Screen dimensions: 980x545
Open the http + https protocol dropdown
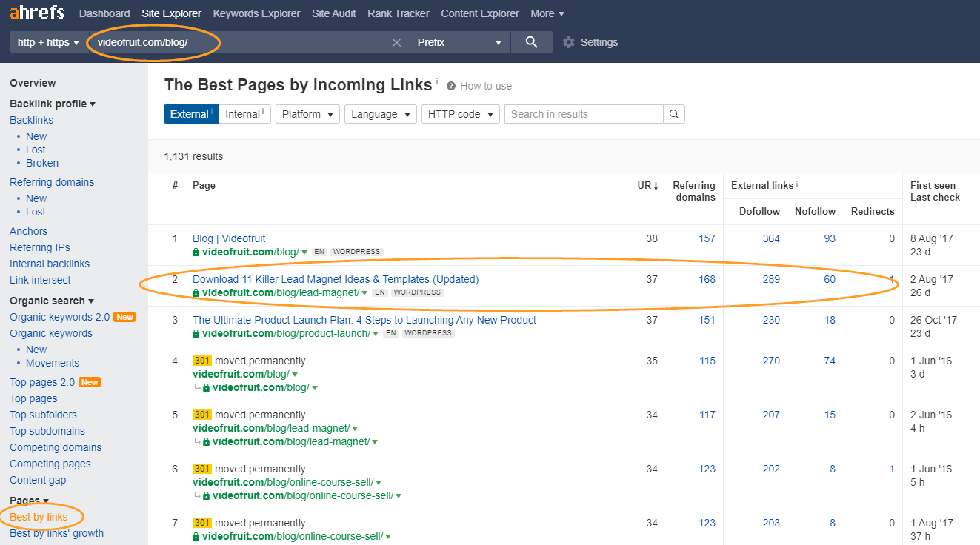click(x=48, y=42)
